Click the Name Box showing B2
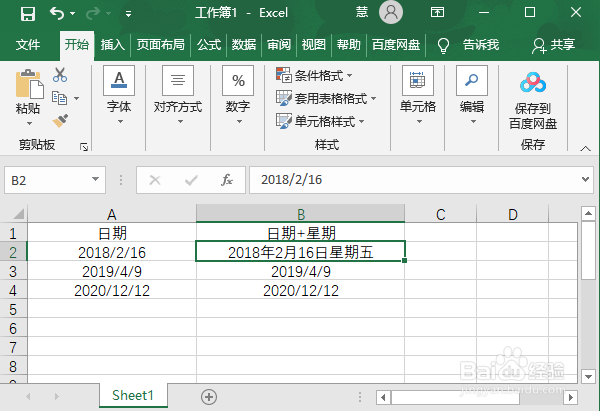 [x=46, y=180]
